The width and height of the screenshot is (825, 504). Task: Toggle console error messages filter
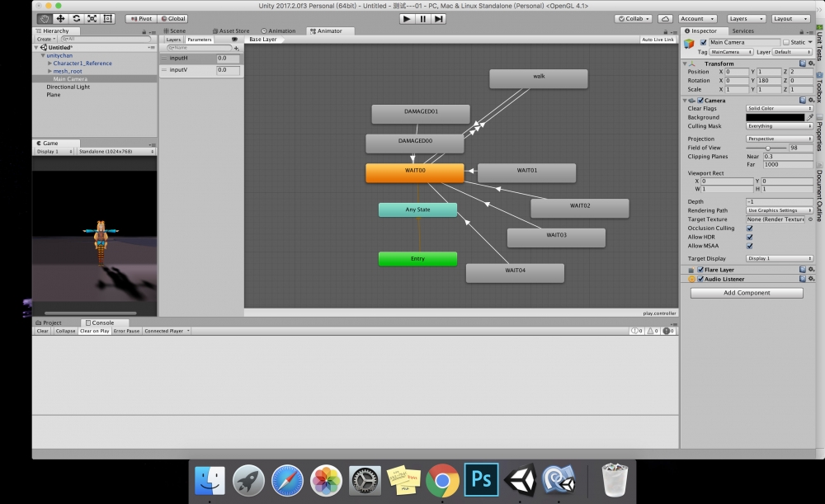(x=668, y=331)
